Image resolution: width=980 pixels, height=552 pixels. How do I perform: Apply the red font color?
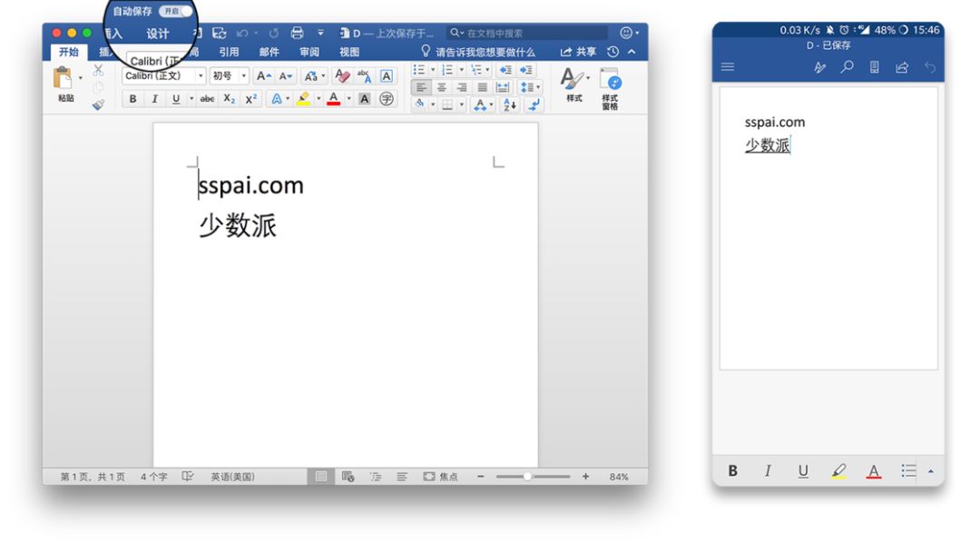pos(334,99)
